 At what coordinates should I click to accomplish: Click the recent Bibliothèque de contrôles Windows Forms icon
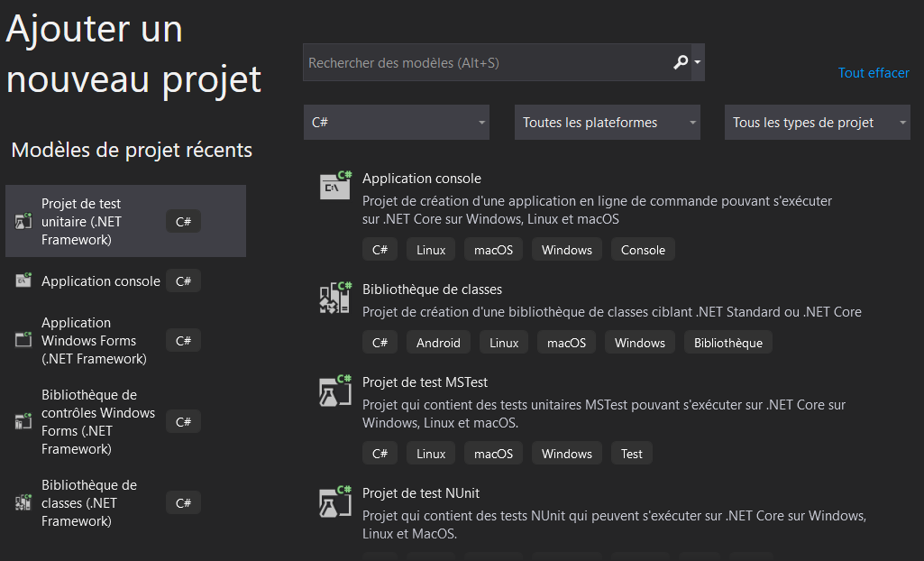click(x=23, y=422)
